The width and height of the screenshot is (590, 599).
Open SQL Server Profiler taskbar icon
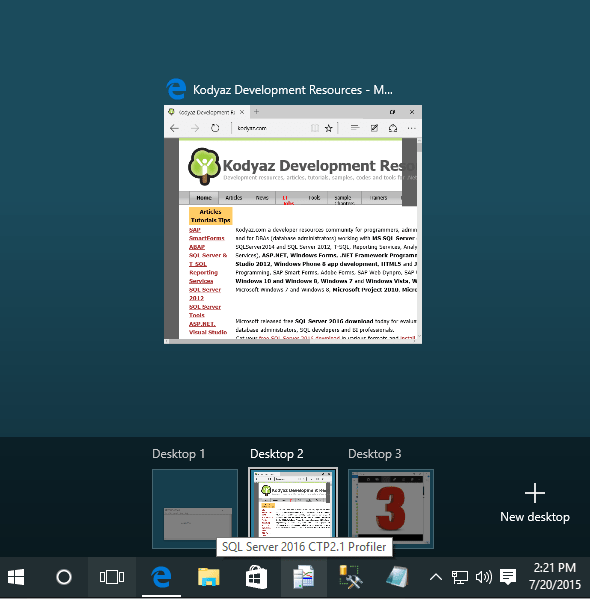coord(303,577)
